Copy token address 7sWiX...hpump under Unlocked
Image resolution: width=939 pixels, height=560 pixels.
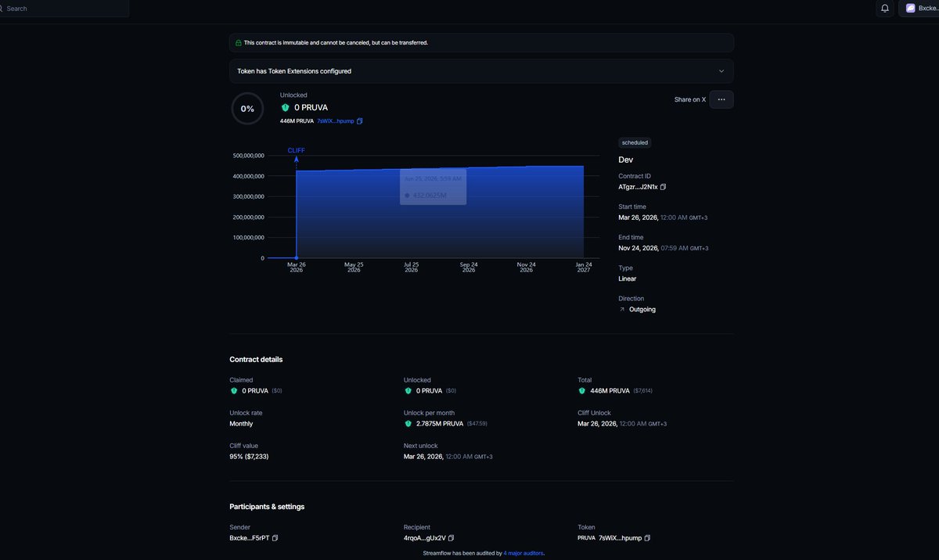pos(360,121)
